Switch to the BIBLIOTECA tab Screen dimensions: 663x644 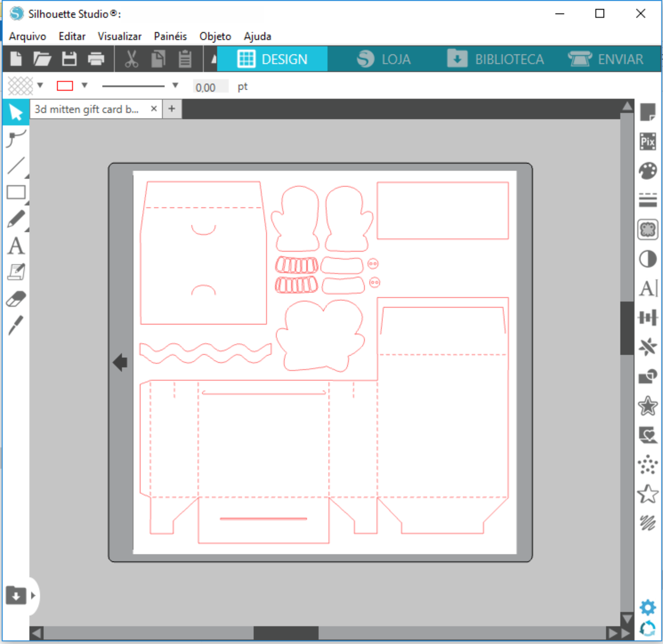[495, 59]
